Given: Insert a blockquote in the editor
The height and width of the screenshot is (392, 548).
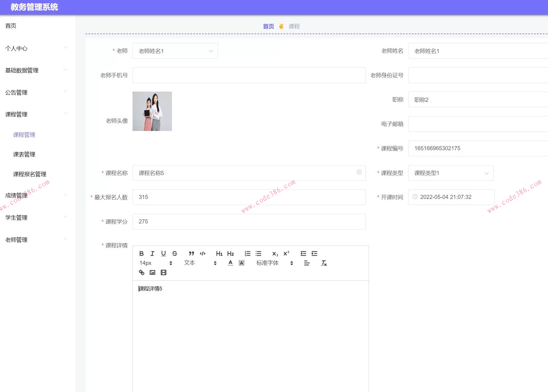Looking at the screenshot, I should tap(191, 253).
